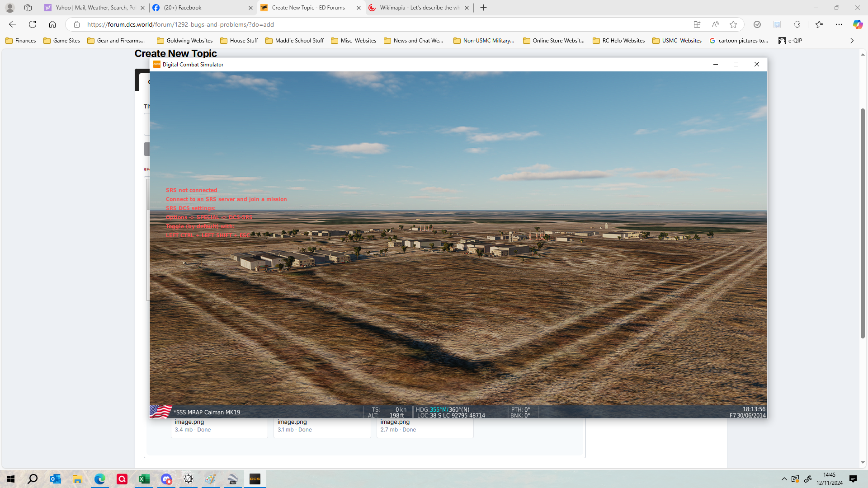Add this page to favorites with star
Image resolution: width=868 pixels, height=488 pixels.
pyautogui.click(x=733, y=24)
